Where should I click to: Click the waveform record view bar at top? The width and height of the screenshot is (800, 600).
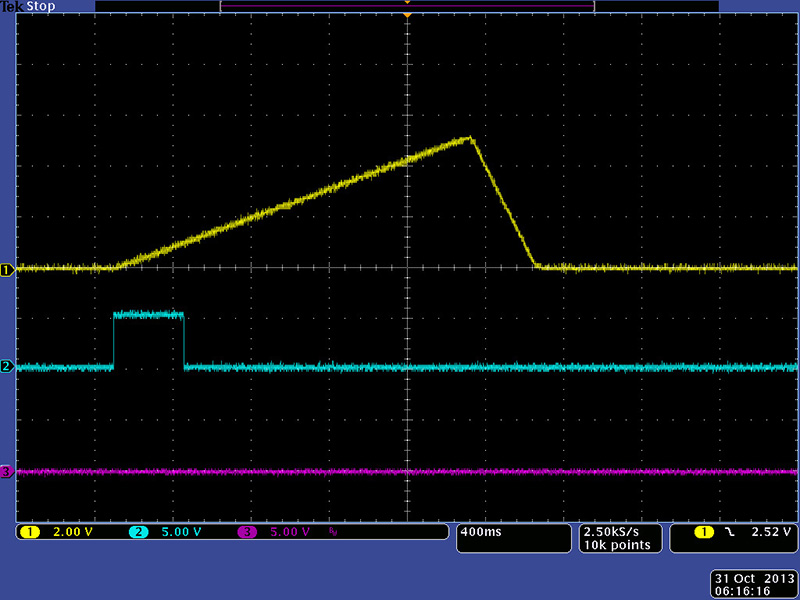point(407,6)
